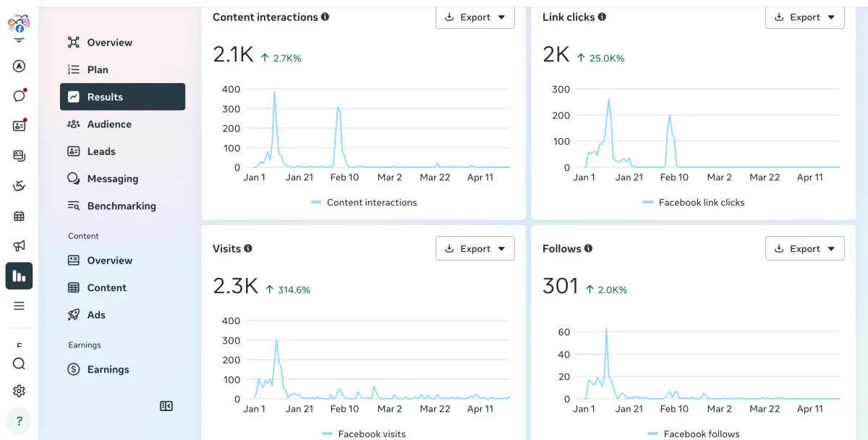Click the question mark help icon
This screenshot has height=440, width=868.
click(x=20, y=421)
